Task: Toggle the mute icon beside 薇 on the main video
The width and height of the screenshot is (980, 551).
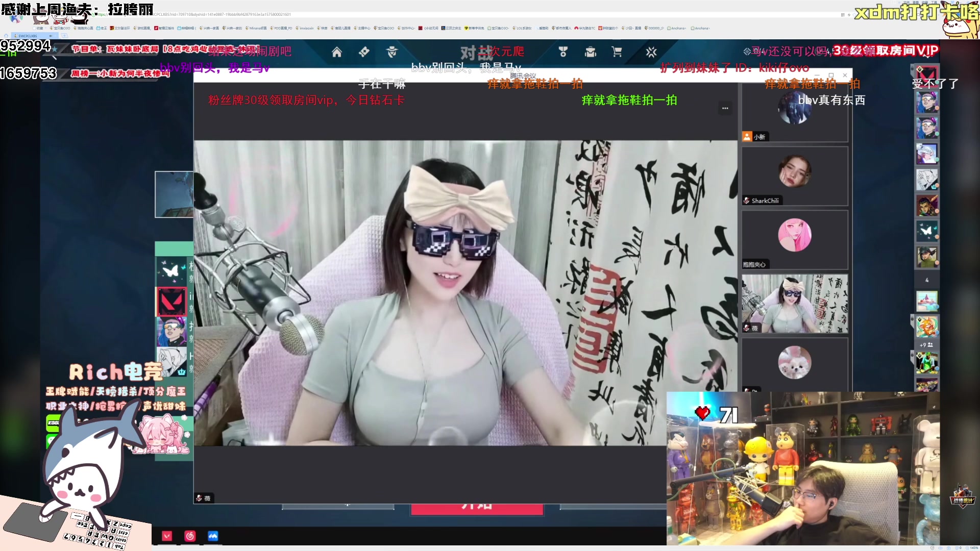Action: click(x=199, y=498)
